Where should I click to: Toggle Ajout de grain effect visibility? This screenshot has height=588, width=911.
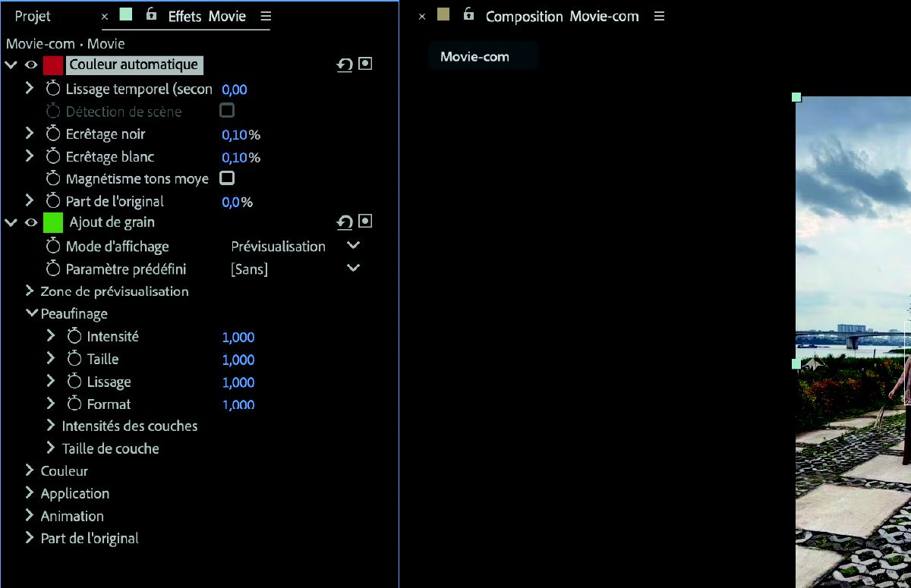pyautogui.click(x=31, y=222)
